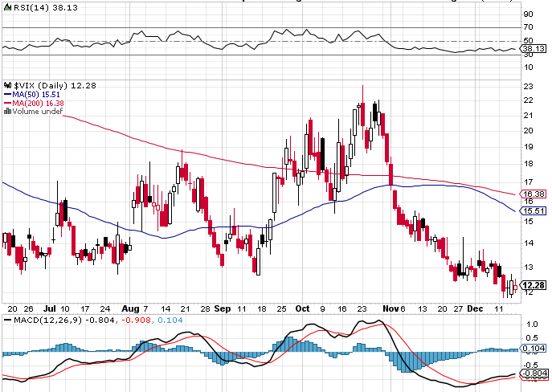
Task: Click the Nov label on date axis
Action: coord(391,308)
